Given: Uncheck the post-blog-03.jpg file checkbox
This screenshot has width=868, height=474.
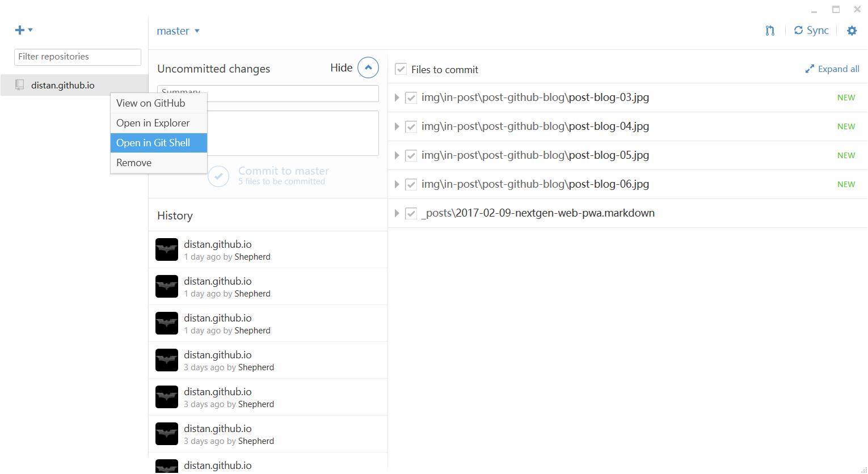Looking at the screenshot, I should pyautogui.click(x=411, y=98).
